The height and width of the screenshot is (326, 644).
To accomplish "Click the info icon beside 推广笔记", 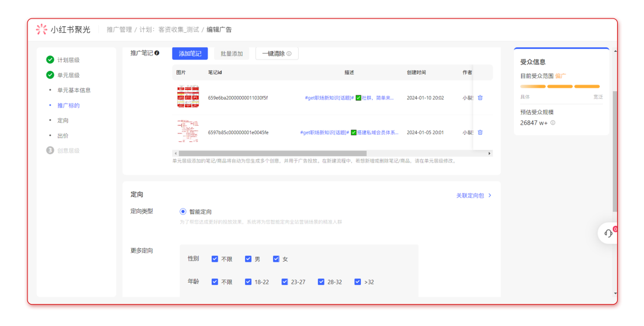I will click(x=157, y=53).
